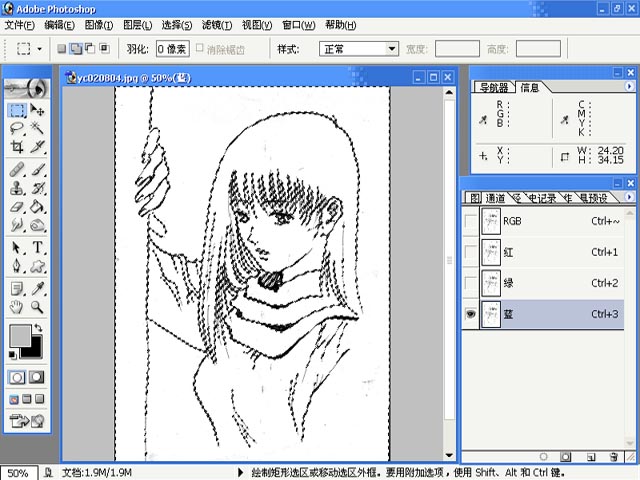Viewport: 640px width, 480px height.
Task: Toggle Standard mode editing button
Action: pyautogui.click(x=17, y=377)
